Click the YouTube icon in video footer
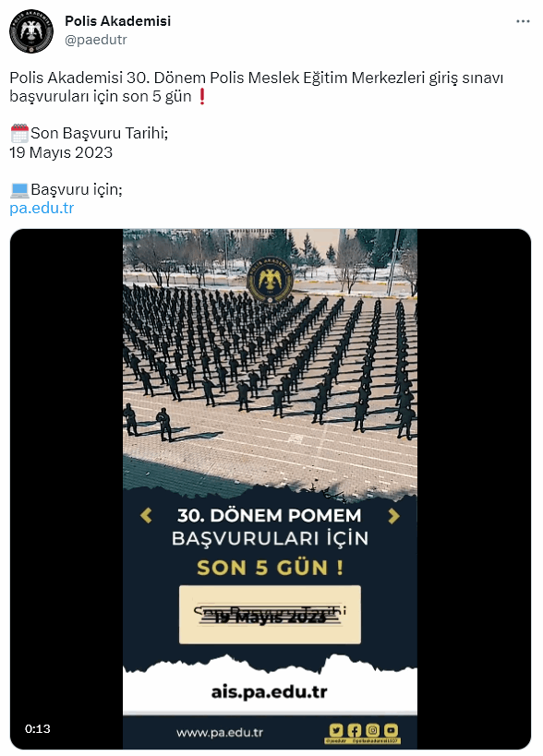This screenshot has width=543, height=756. [391, 730]
